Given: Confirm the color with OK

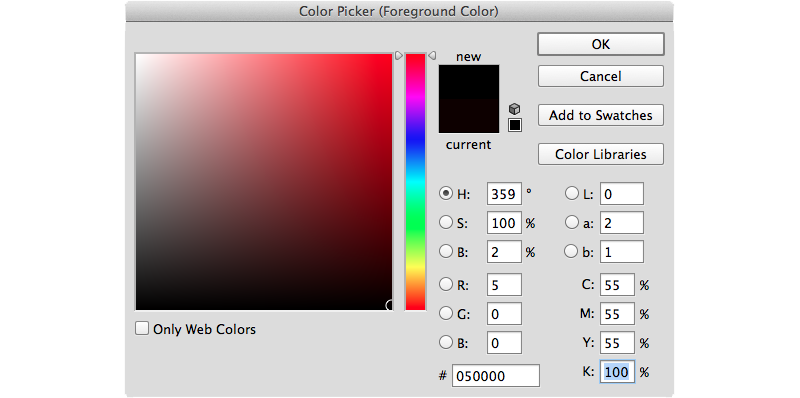Looking at the screenshot, I should (601, 44).
